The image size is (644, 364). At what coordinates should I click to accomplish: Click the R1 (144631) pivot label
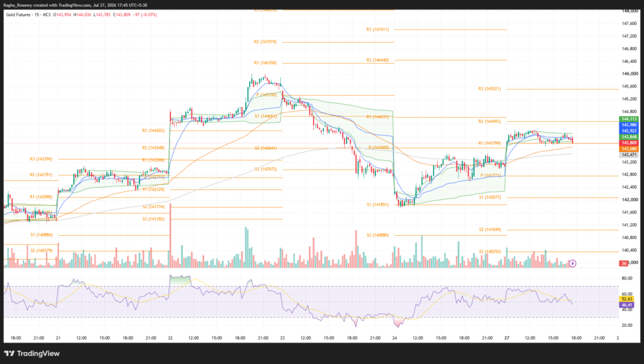click(x=377, y=117)
